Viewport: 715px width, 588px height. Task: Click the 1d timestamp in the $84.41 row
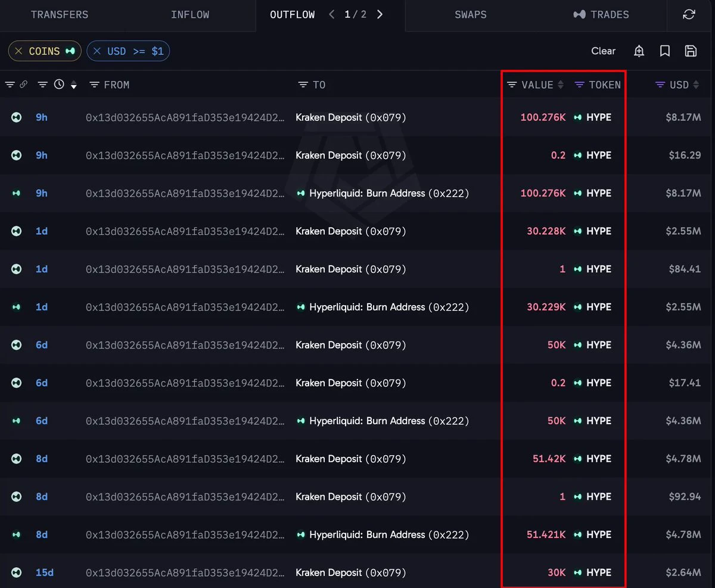(x=42, y=269)
